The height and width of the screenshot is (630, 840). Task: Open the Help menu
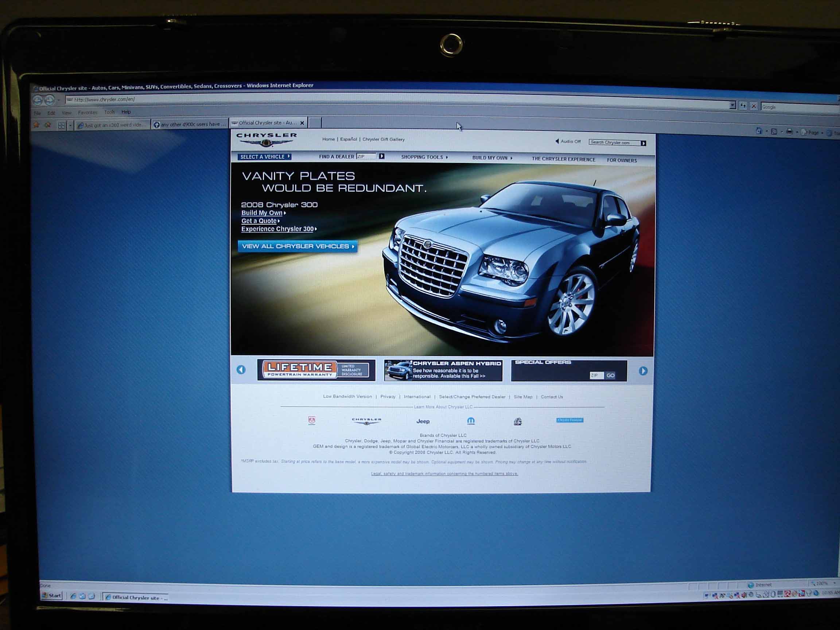[x=126, y=112]
